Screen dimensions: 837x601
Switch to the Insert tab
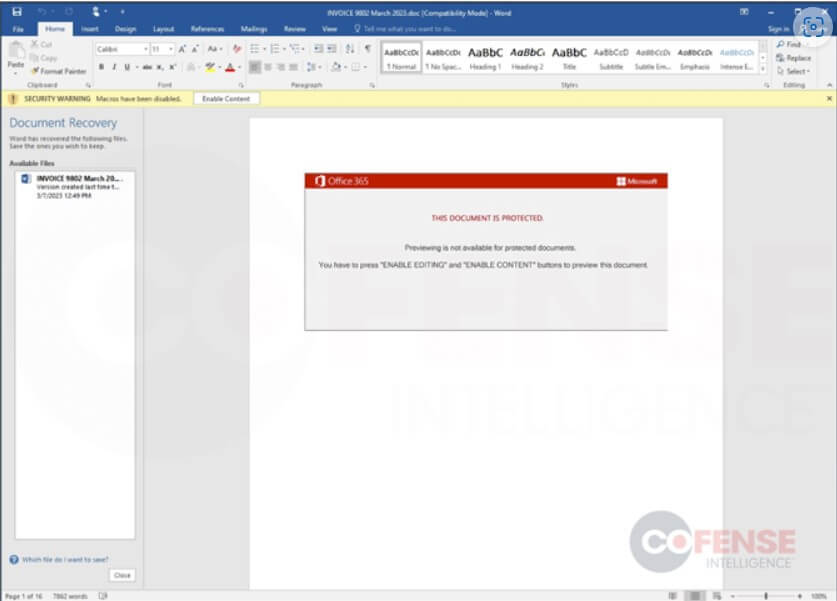[x=90, y=29]
